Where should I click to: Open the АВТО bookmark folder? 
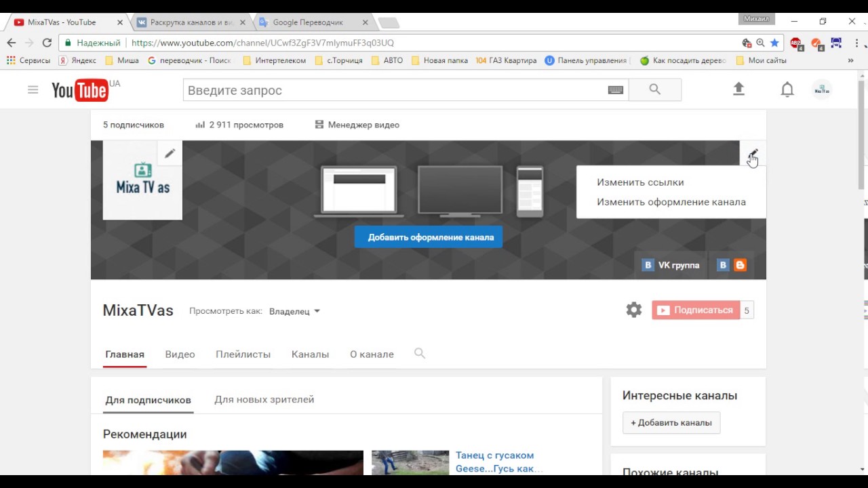(x=387, y=60)
